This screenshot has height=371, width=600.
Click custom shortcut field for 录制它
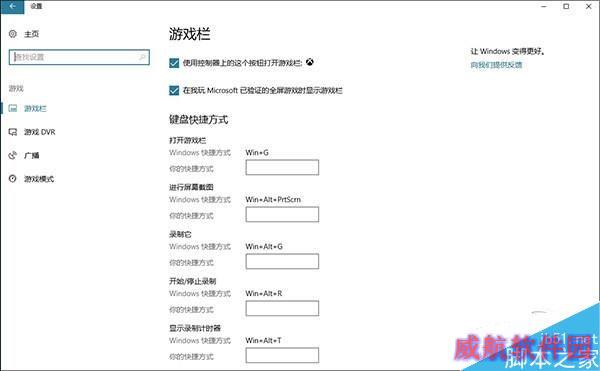tap(282, 261)
